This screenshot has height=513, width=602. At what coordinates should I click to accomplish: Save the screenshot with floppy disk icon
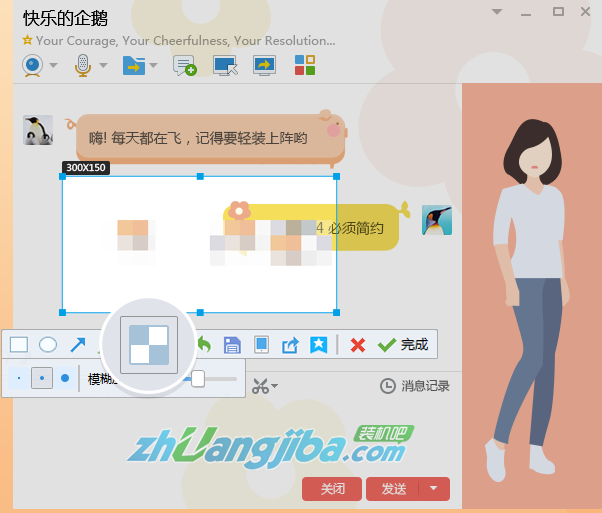click(x=232, y=345)
